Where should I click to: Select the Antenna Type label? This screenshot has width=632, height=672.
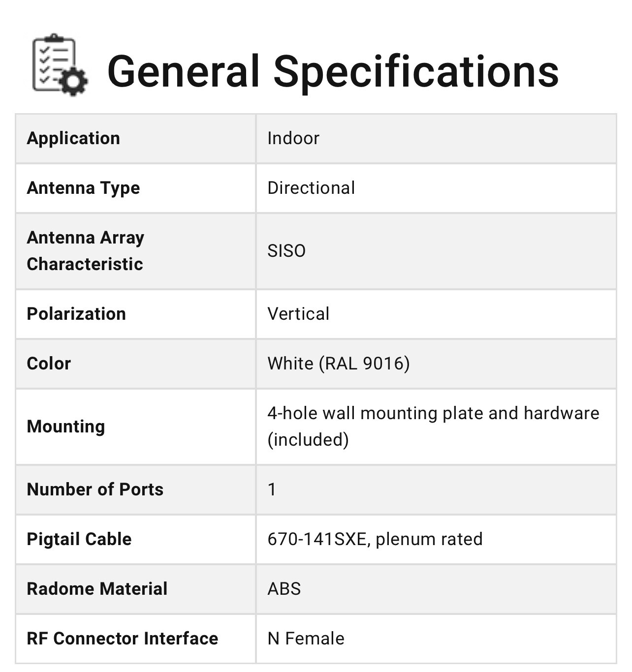[83, 188]
